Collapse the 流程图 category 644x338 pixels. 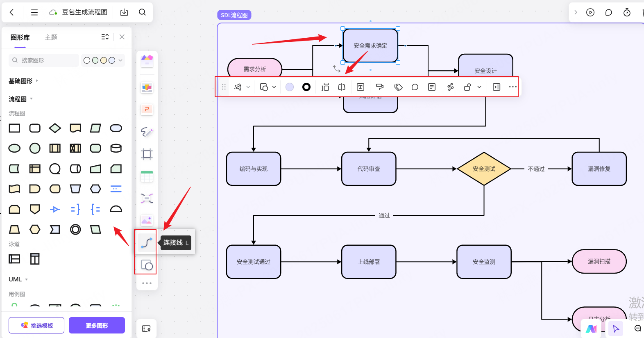point(20,99)
